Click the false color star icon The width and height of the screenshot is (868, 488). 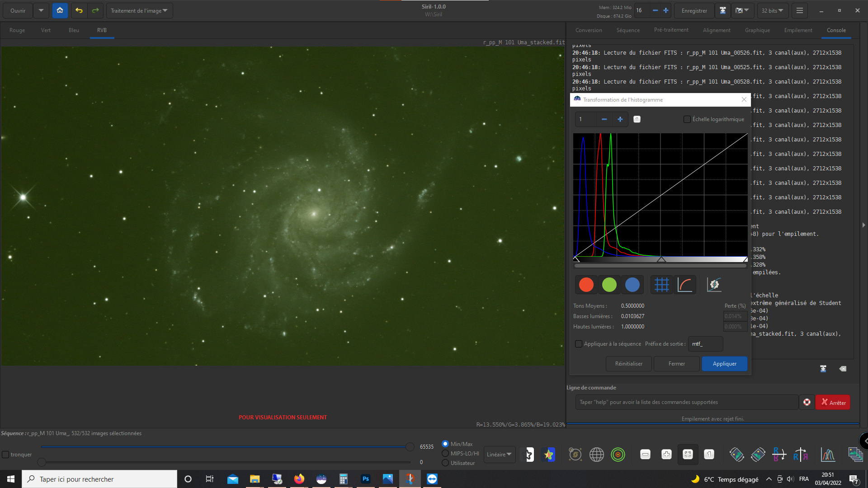coord(548,455)
